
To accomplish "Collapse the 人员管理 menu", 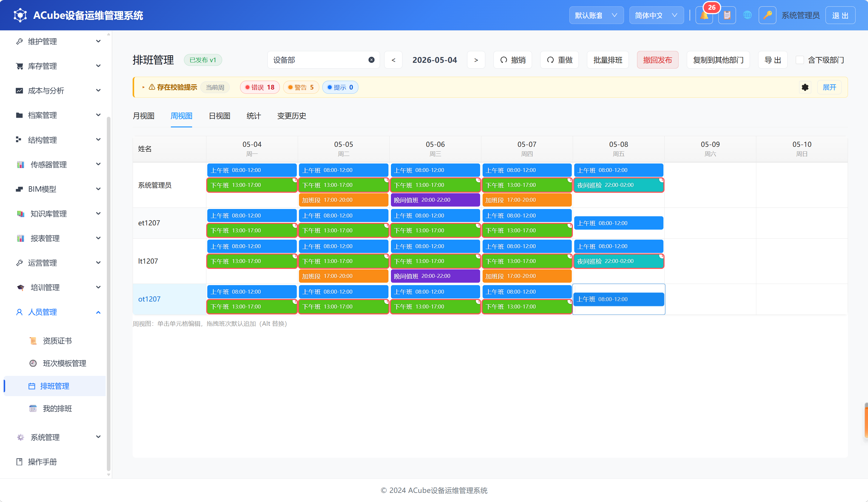I will [58, 312].
